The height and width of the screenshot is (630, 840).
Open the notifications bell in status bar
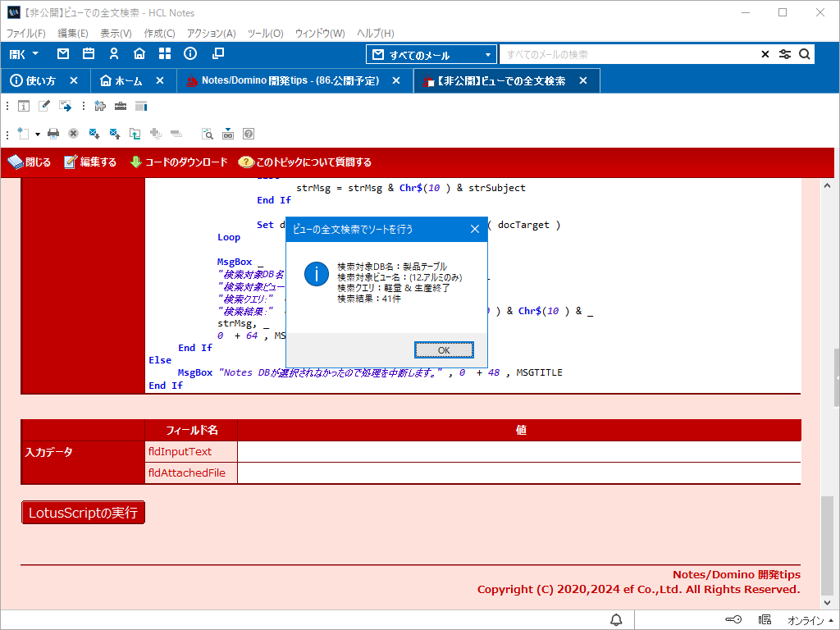(x=616, y=619)
